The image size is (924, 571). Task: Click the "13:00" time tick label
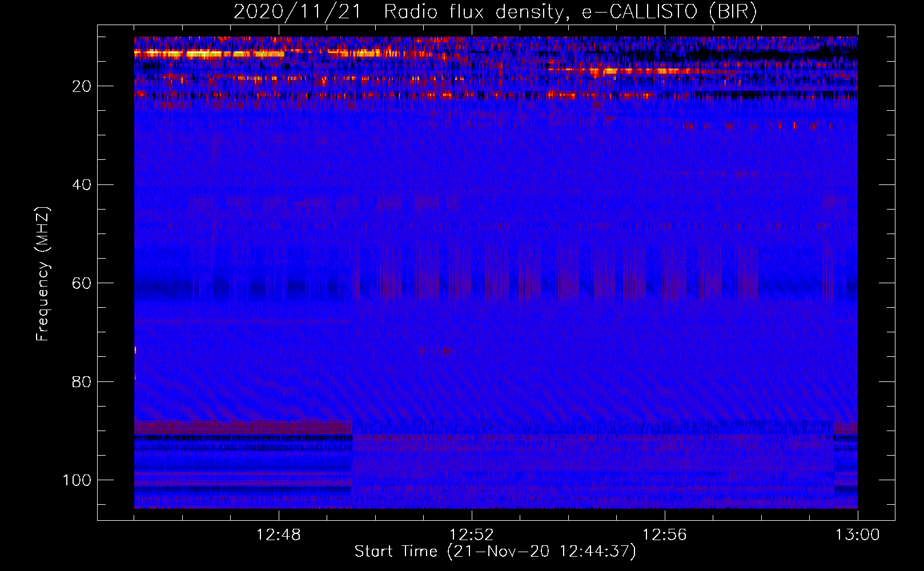pos(858,535)
